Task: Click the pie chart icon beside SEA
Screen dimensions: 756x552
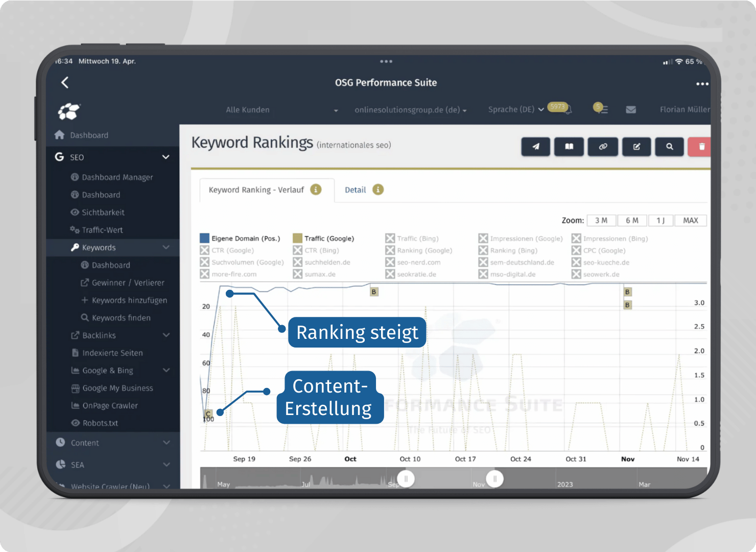Action: (60, 464)
